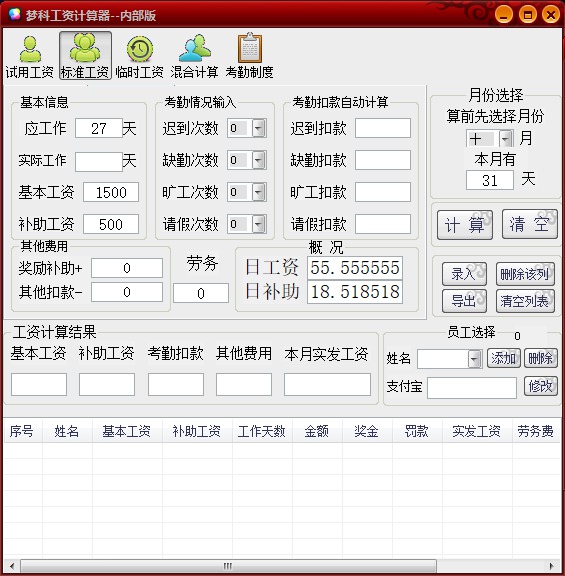This screenshot has width=565, height=576.
Task: Click the 补助工资 column header in table
Action: coord(197,431)
